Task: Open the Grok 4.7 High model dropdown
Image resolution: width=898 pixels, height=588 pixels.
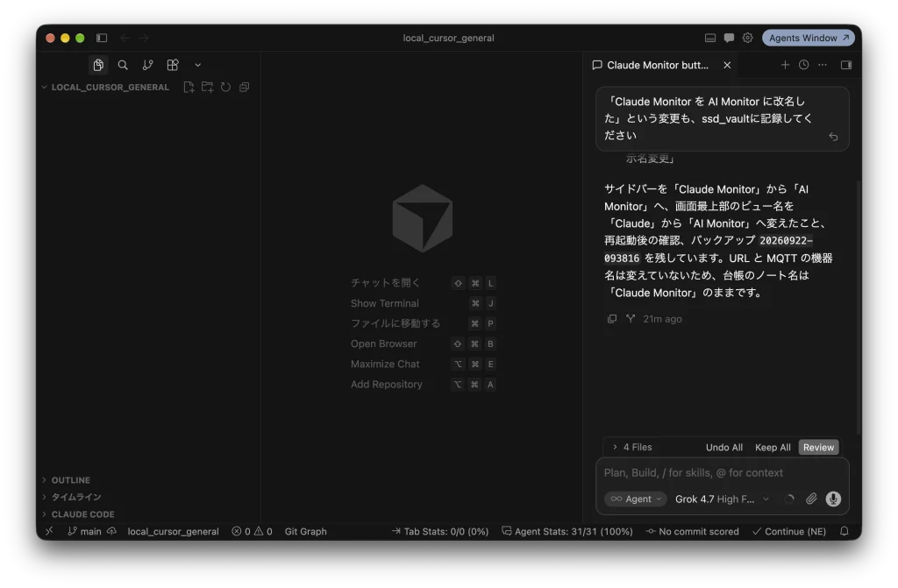Action: 722,499
